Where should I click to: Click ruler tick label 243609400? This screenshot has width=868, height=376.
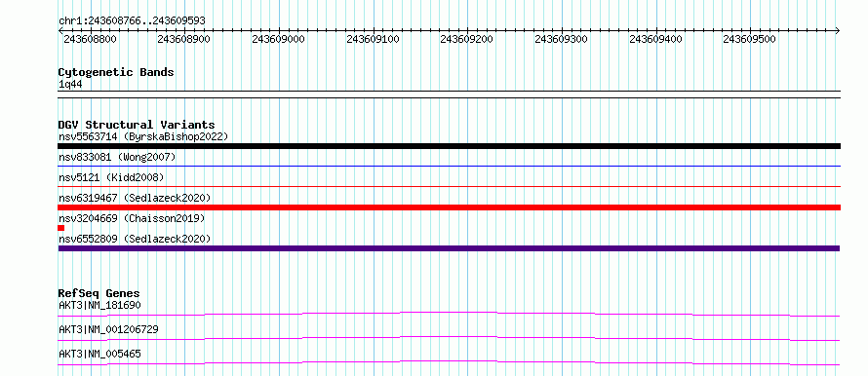(656, 39)
